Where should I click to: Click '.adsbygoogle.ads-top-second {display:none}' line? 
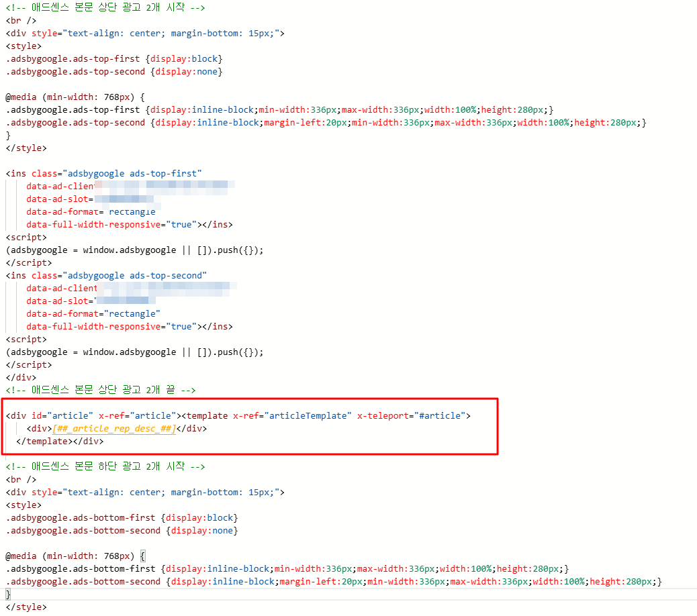[113, 72]
